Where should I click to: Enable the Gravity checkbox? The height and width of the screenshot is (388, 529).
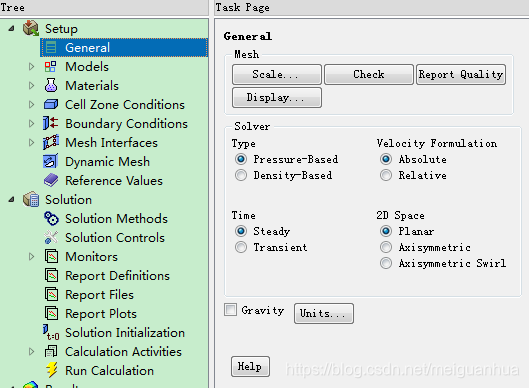point(230,309)
